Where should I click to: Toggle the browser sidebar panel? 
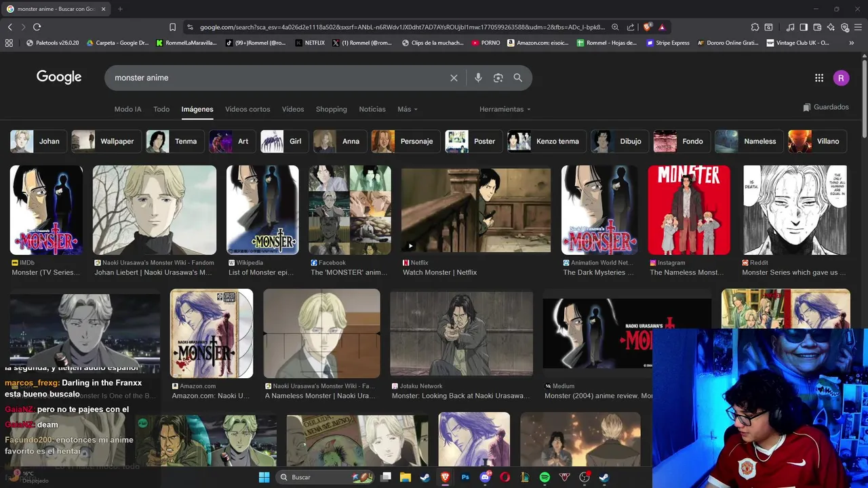[804, 27]
